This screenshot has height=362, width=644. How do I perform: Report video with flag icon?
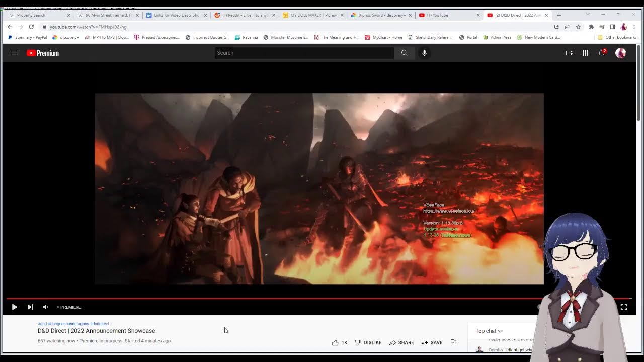(x=453, y=342)
